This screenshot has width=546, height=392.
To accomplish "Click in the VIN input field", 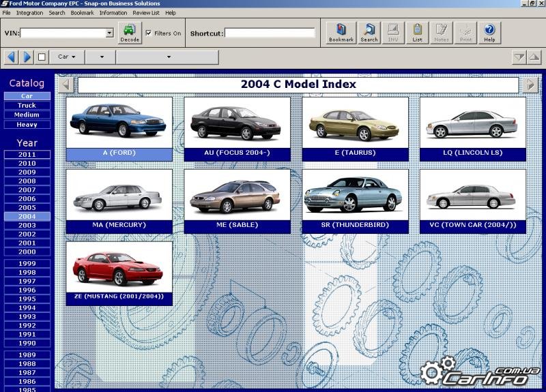I will coord(63,33).
